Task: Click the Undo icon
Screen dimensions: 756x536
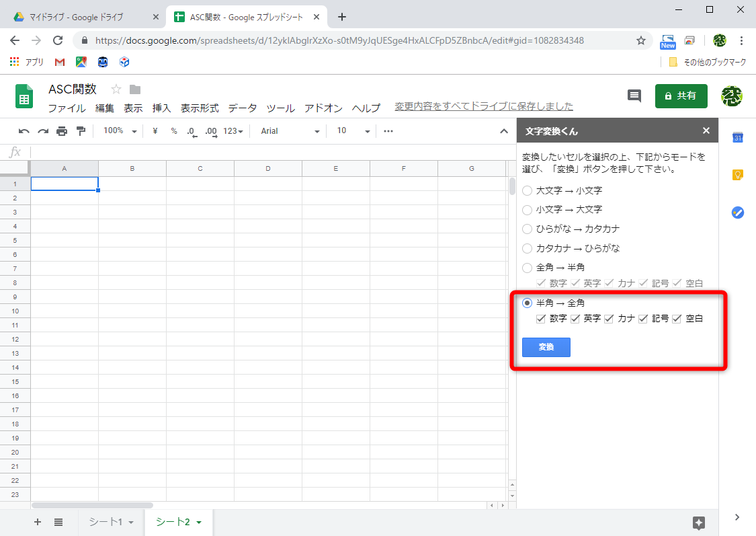Action: (x=24, y=131)
